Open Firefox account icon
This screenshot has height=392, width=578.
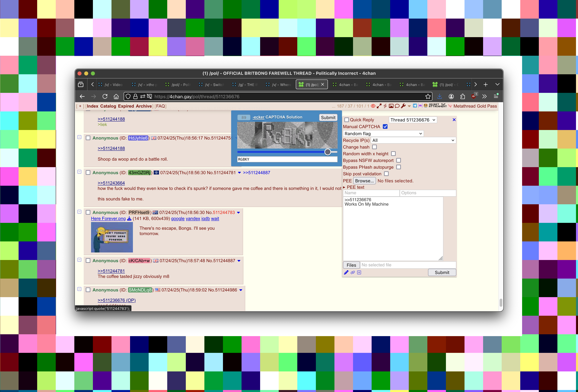pyautogui.click(x=451, y=96)
